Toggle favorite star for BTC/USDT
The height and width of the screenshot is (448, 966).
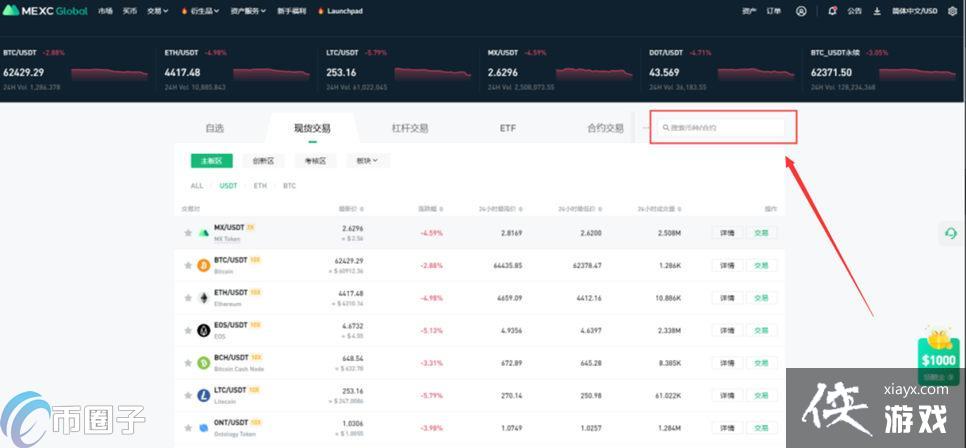click(x=187, y=265)
